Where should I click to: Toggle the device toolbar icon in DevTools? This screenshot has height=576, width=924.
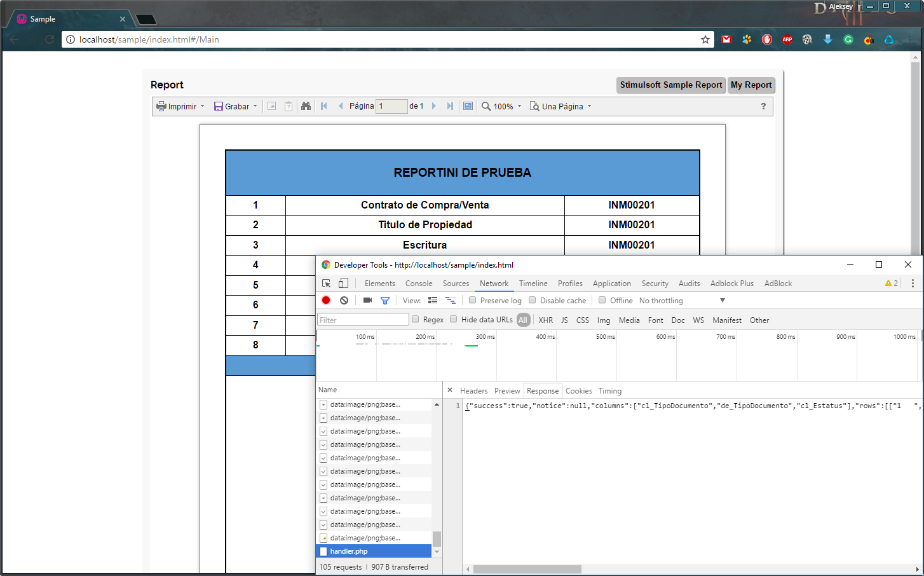(343, 284)
